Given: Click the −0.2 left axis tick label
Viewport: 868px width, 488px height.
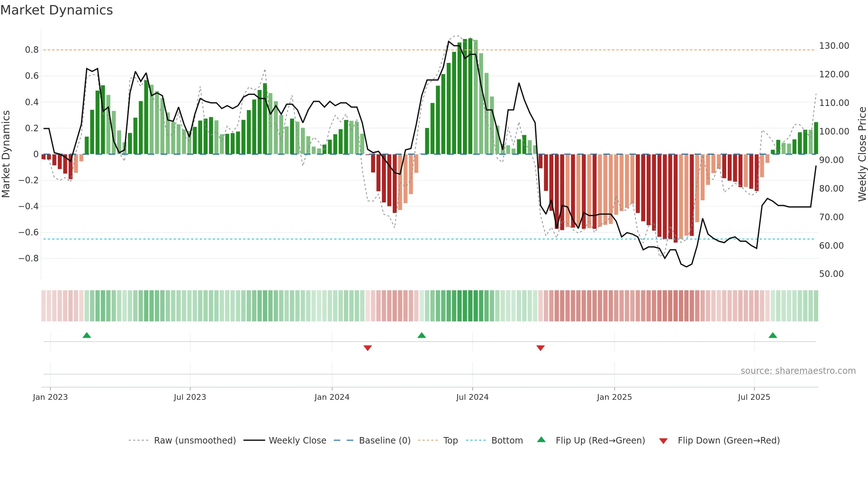Looking at the screenshot, I should click(x=29, y=180).
